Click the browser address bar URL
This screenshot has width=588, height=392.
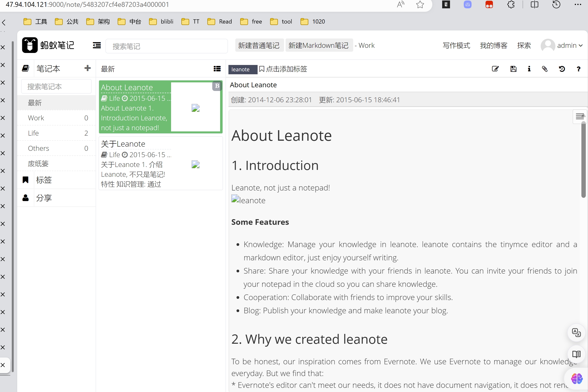(x=87, y=4)
